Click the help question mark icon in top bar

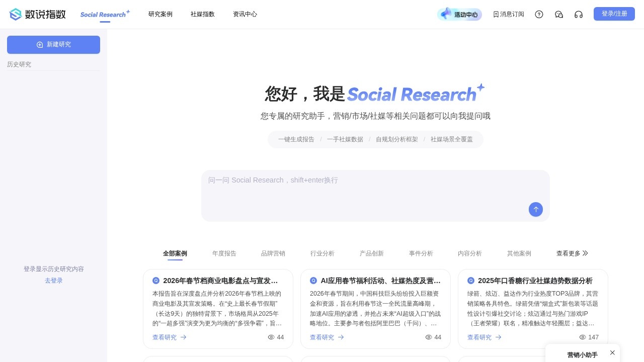point(539,14)
